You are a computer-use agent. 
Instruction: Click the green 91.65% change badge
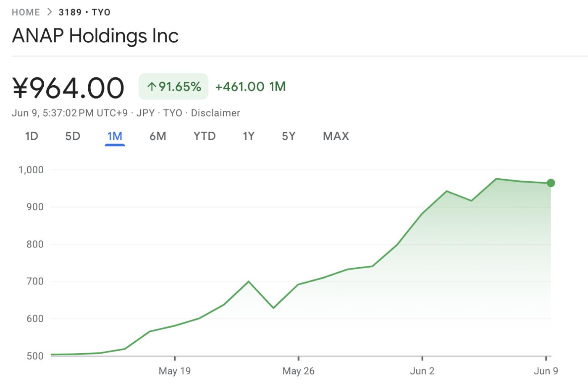tap(173, 87)
